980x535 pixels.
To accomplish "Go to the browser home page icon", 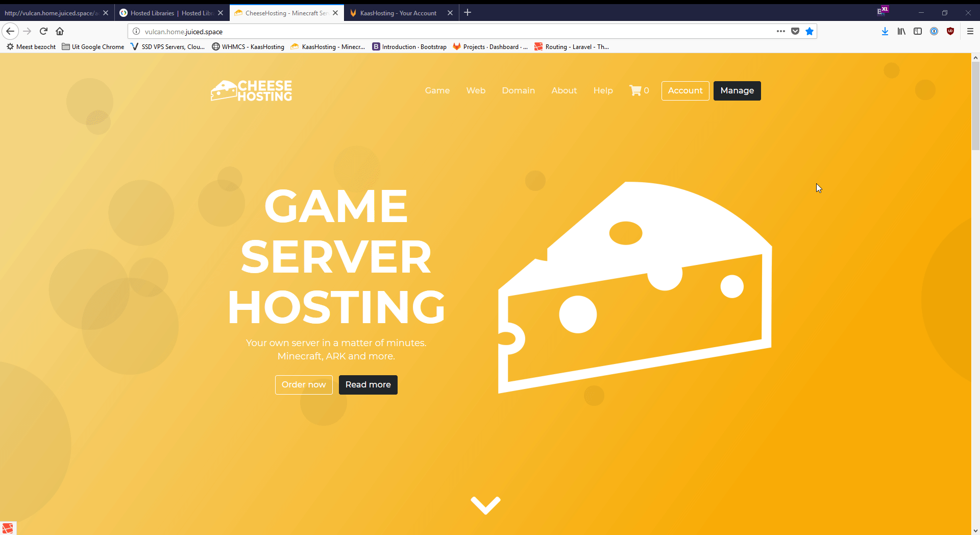I will [x=60, y=31].
